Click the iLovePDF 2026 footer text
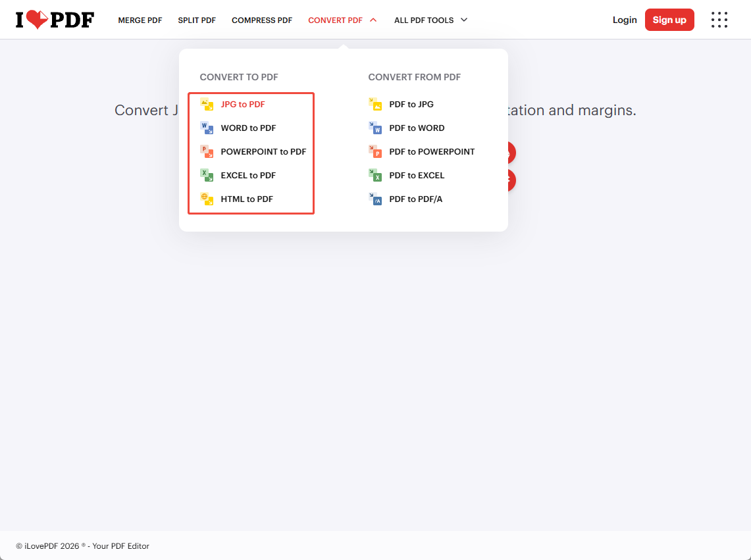Image resolution: width=751 pixels, height=560 pixels. coord(82,546)
